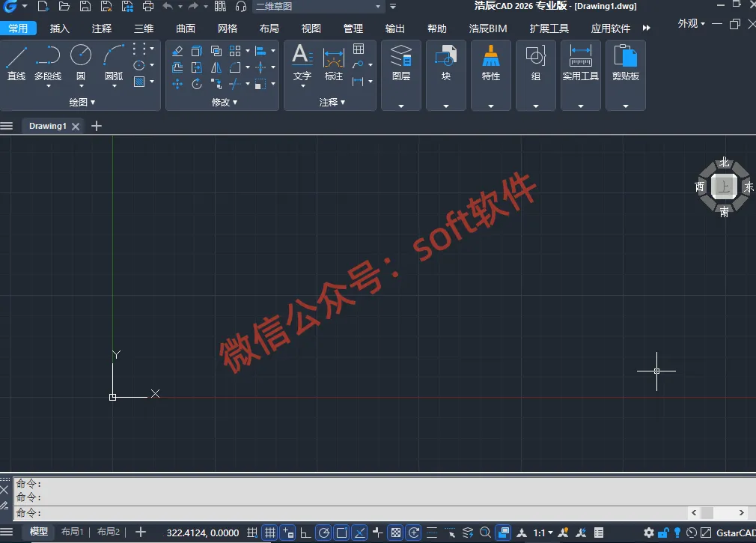This screenshot has height=543, width=756.
Task: Close the Drawing1 document tab
Action: [76, 127]
